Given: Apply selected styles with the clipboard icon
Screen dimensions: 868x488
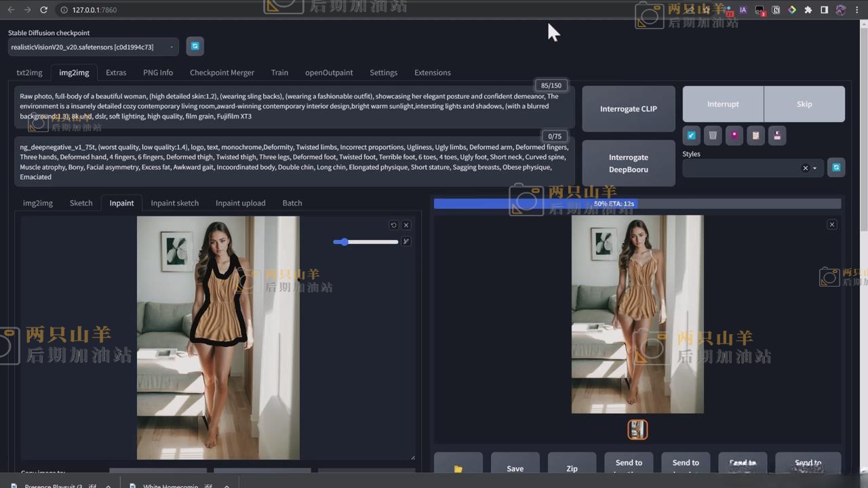Looking at the screenshot, I should click(x=755, y=136).
